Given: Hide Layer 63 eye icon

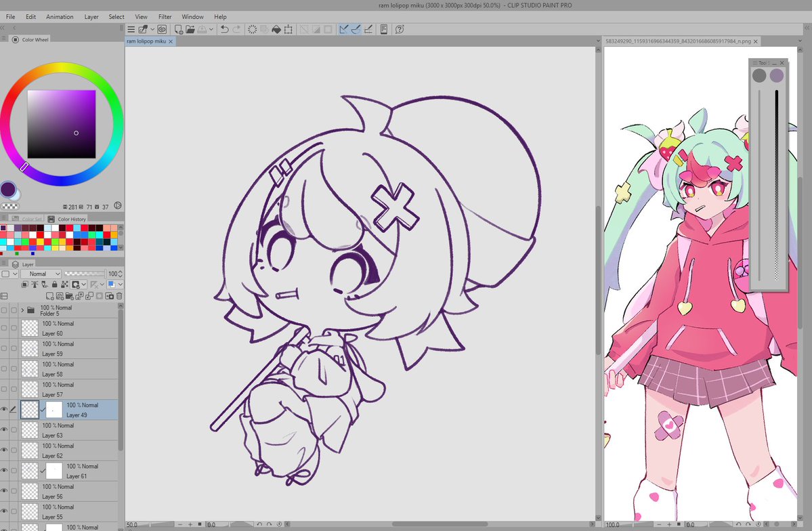Looking at the screenshot, I should pyautogui.click(x=4, y=430).
